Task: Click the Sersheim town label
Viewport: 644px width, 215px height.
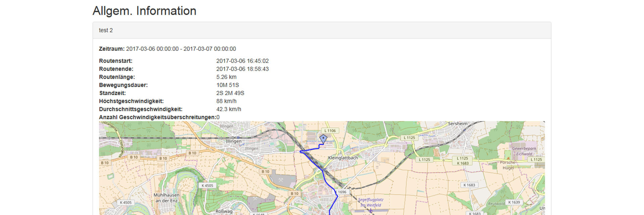Action: tap(458, 124)
